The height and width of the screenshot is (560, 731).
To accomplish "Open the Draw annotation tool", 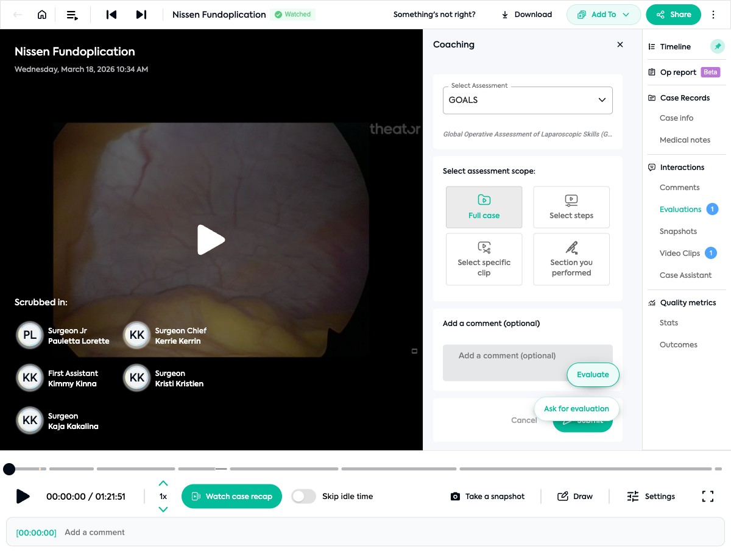I will click(x=575, y=496).
